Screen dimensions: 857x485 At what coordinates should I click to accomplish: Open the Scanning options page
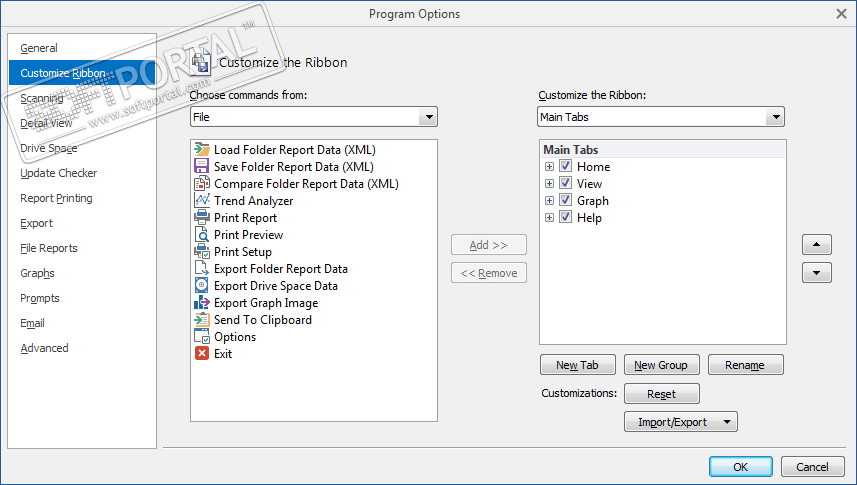42,98
